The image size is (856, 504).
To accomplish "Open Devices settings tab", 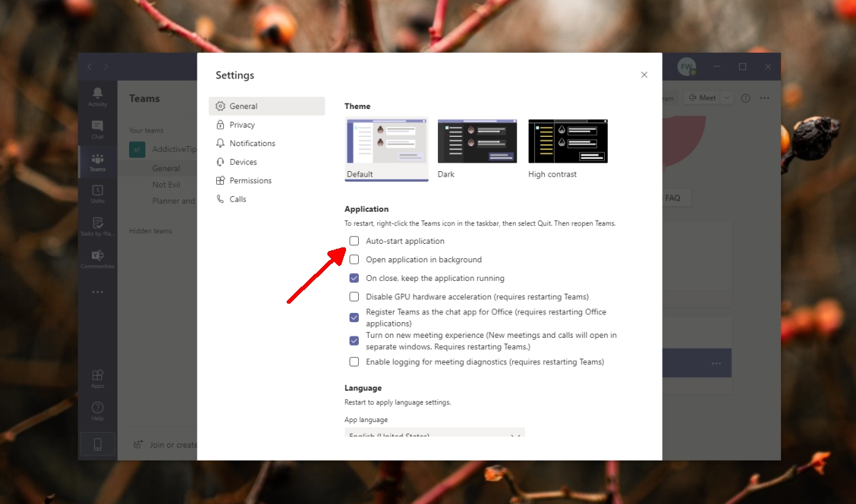I will pyautogui.click(x=267, y=162).
